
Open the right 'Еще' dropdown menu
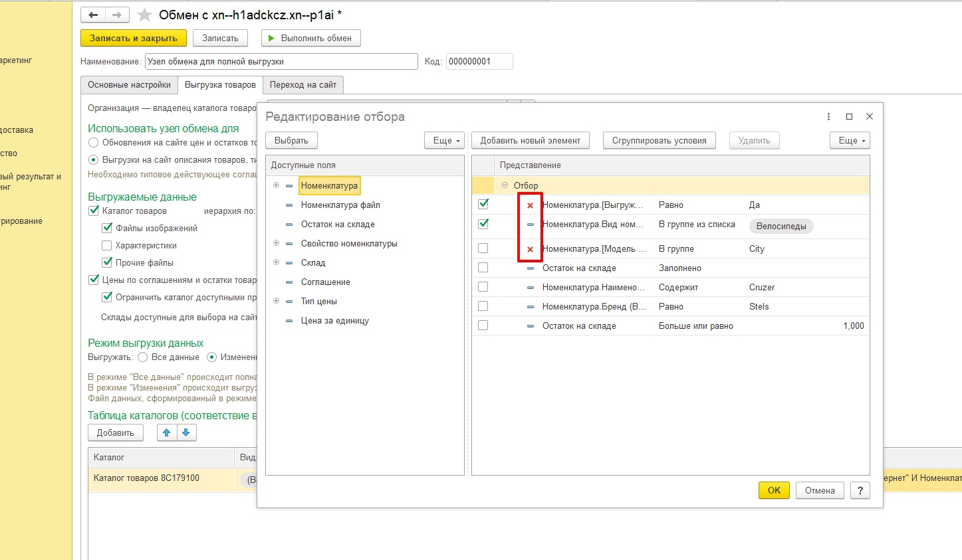(850, 140)
